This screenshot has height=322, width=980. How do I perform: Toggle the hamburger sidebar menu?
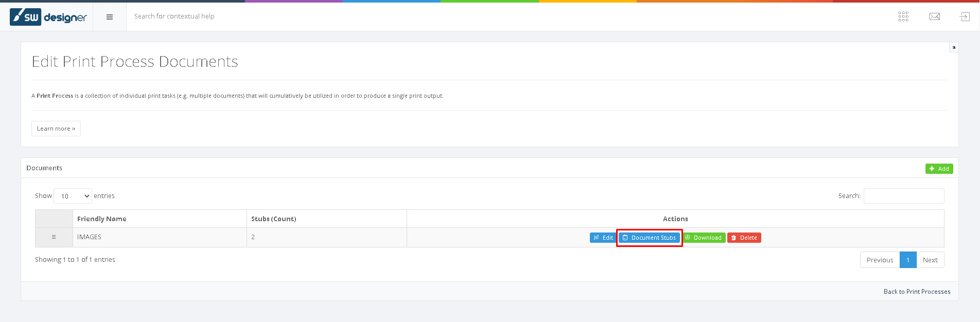tap(110, 17)
